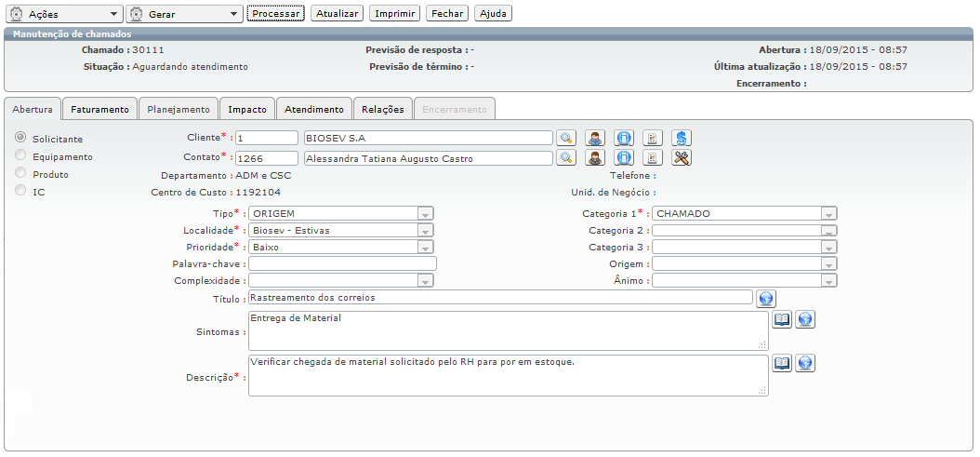Select the Equipamento radio button
The image size is (980, 457).
(x=20, y=155)
